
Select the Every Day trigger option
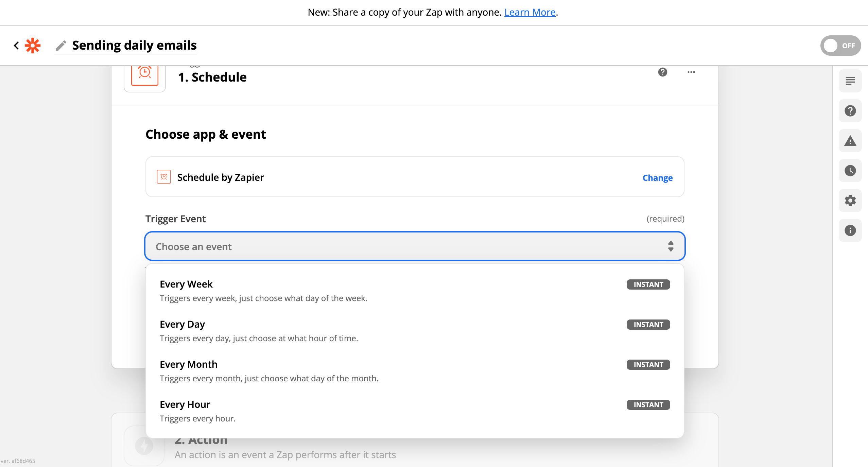pos(415,331)
